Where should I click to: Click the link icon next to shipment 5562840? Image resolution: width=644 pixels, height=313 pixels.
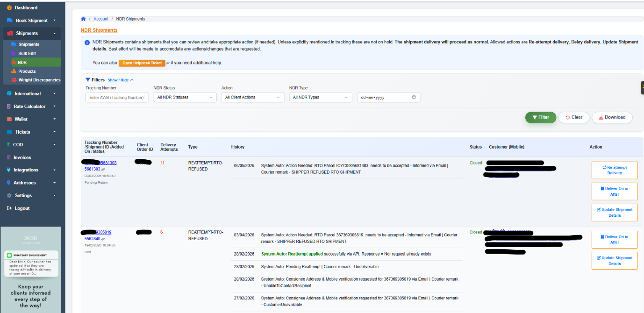click(103, 239)
